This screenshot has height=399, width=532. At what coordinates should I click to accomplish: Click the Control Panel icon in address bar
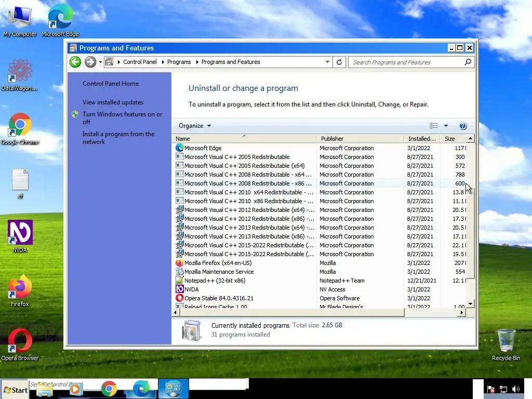point(110,62)
